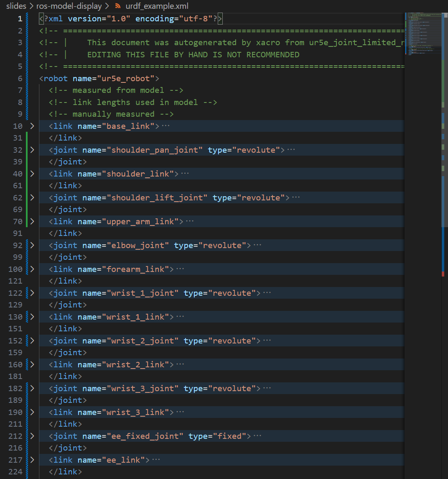The image size is (448, 479).
Task: Unfold the shoulder_link block
Action: 32,174
